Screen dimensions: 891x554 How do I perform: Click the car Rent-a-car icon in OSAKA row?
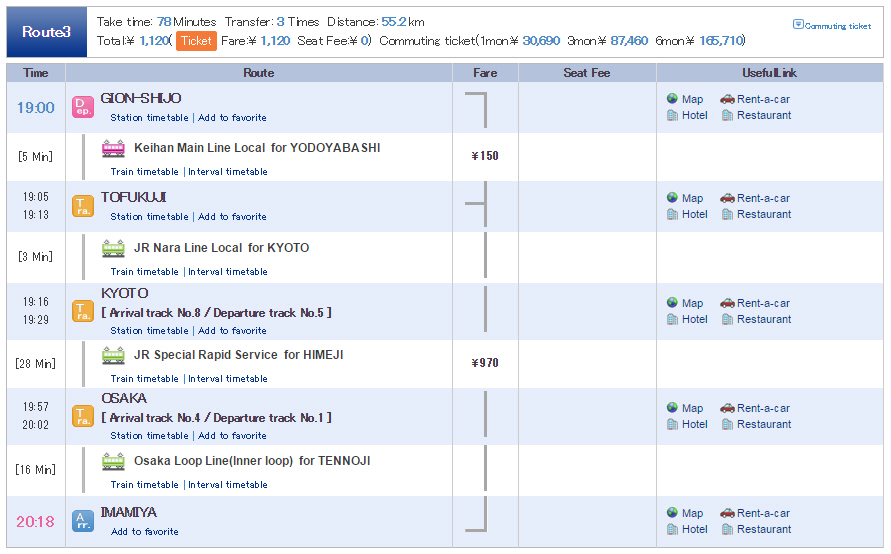click(x=727, y=408)
